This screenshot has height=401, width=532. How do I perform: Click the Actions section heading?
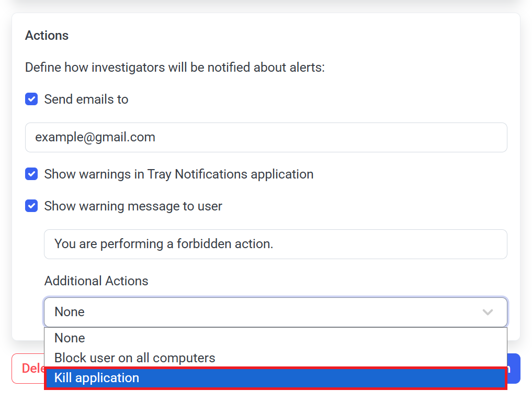47,36
